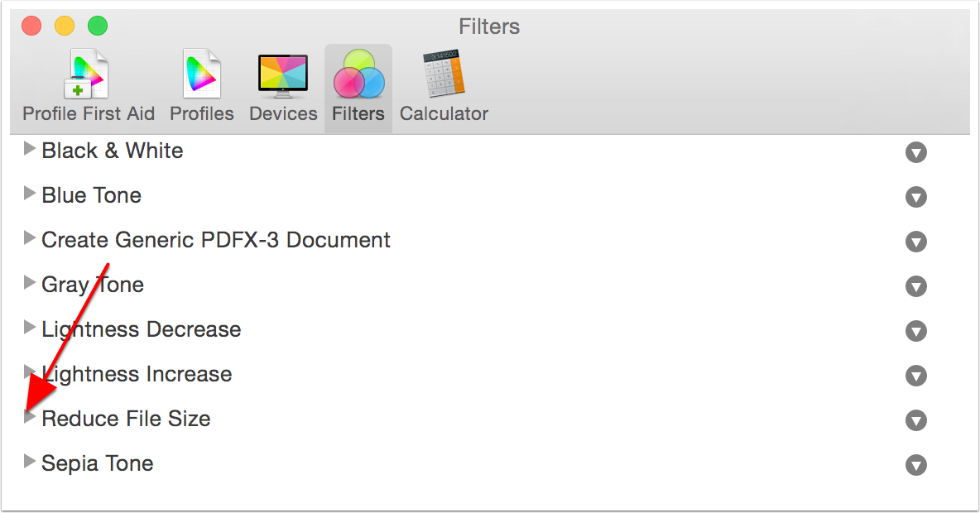
Task: Click the round arrow button for Sepia Tone
Action: [x=915, y=465]
